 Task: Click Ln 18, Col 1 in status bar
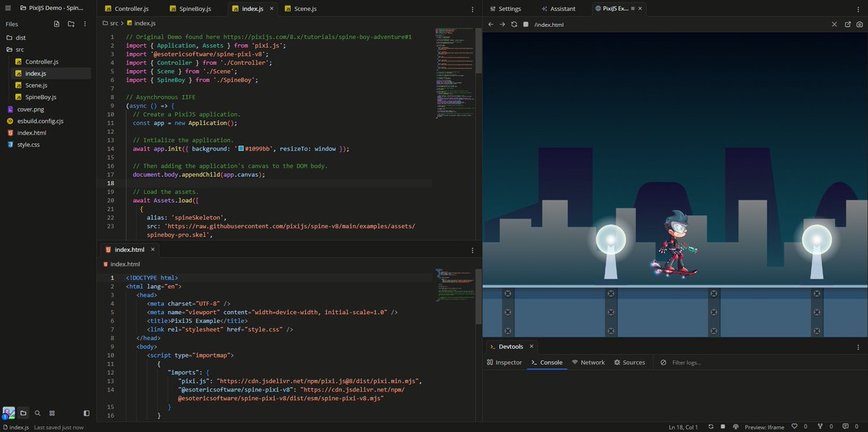click(684, 427)
